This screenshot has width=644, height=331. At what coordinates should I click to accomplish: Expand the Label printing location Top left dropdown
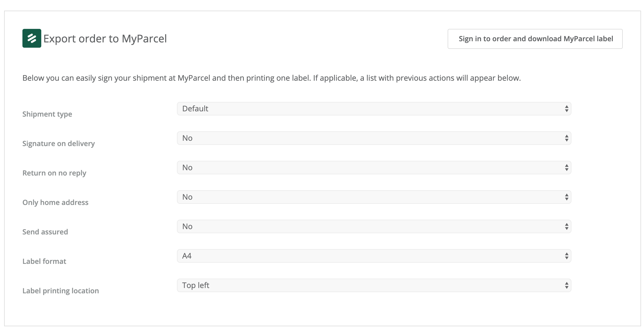(374, 285)
